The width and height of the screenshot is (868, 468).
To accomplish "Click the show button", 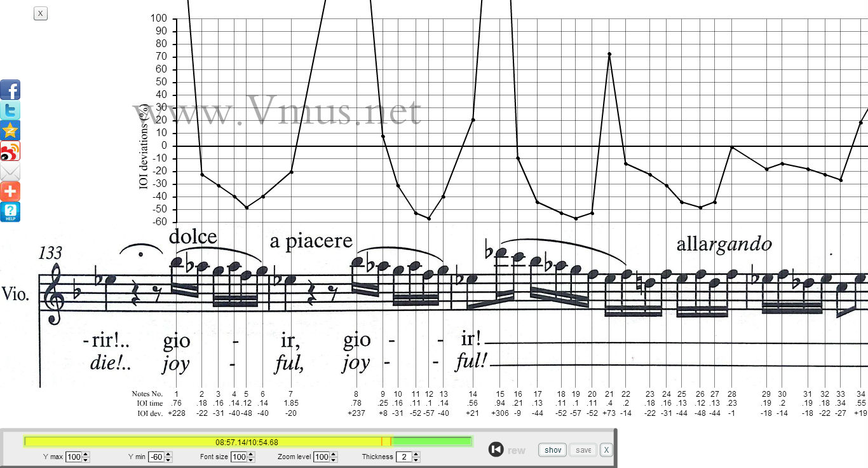I will pos(553,450).
